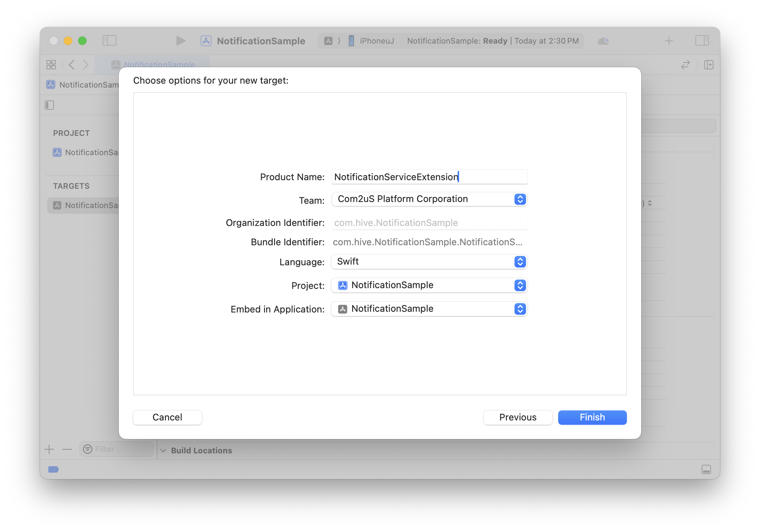The image size is (760, 532).
Task: Run the NotificationSample scheme with Play button
Action: [x=181, y=40]
